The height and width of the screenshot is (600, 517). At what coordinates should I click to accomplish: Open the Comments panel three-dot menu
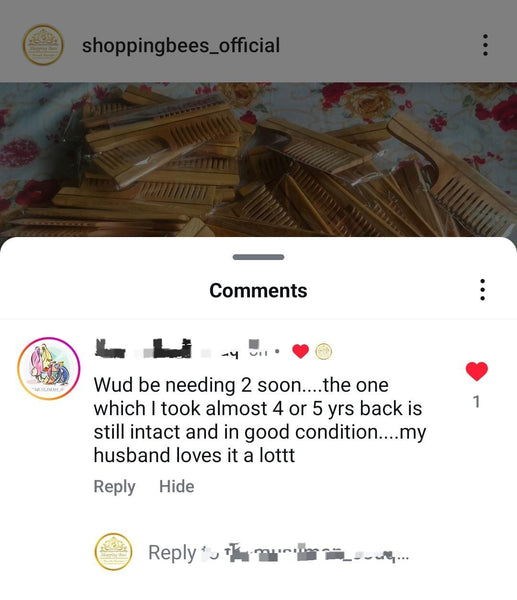(482, 290)
